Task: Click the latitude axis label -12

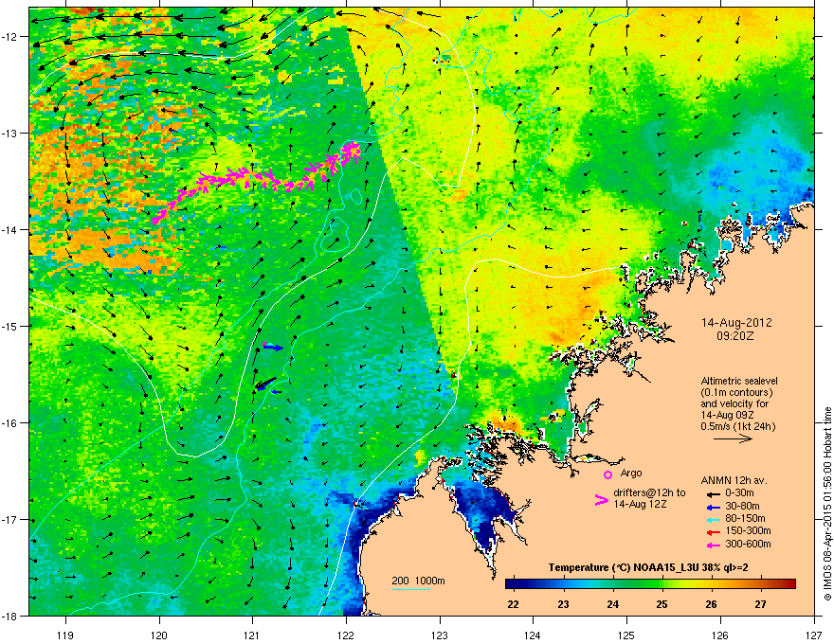Action: point(10,37)
